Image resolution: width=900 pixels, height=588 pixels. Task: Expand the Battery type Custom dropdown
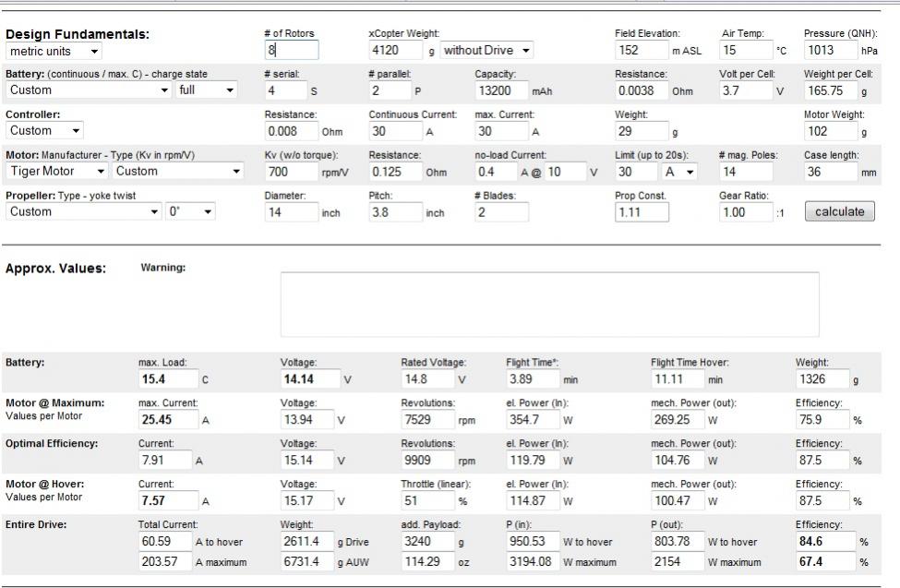tap(89, 90)
